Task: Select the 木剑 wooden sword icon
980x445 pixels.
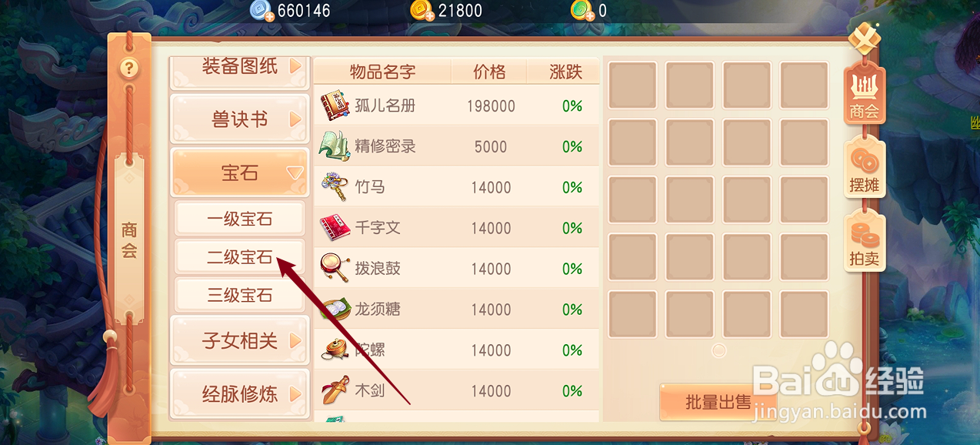Action: pos(335,391)
